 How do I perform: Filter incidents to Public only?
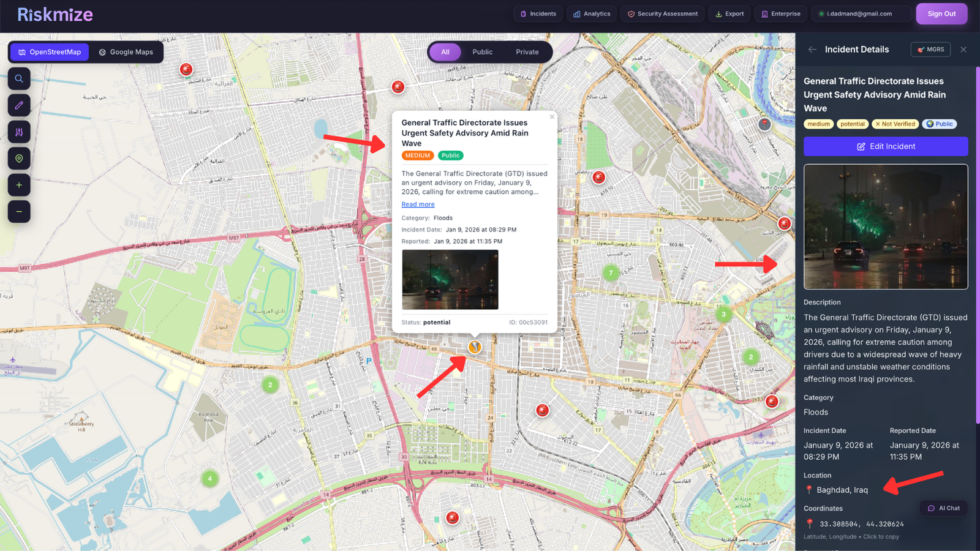(482, 52)
